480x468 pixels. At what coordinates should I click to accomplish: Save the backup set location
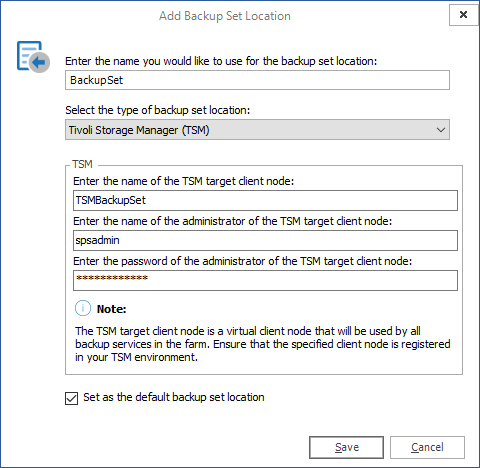tap(346, 447)
